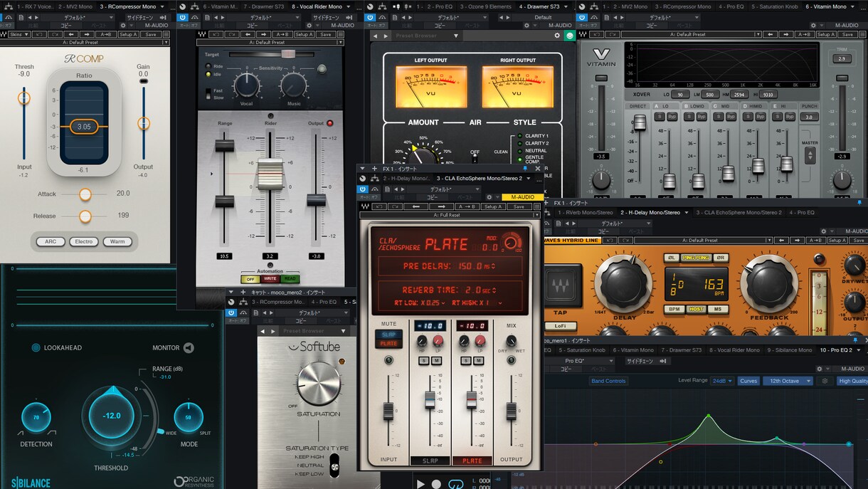Click OFF automation button in Vocal Rider
This screenshot has width=868, height=489.
click(250, 279)
